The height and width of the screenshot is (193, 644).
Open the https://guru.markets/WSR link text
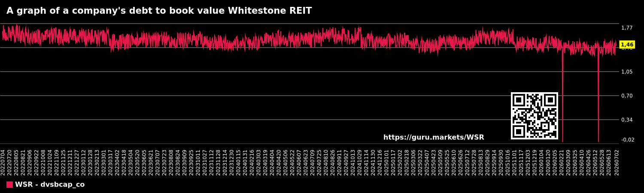click(x=434, y=138)
